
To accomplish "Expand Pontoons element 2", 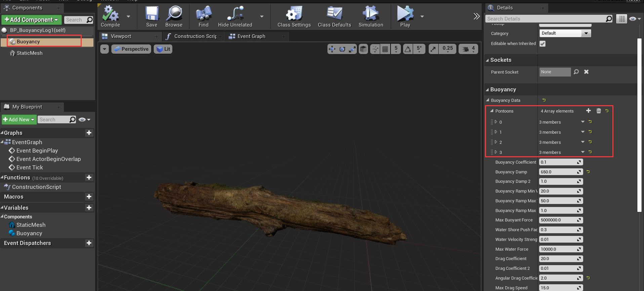I will pos(495,142).
